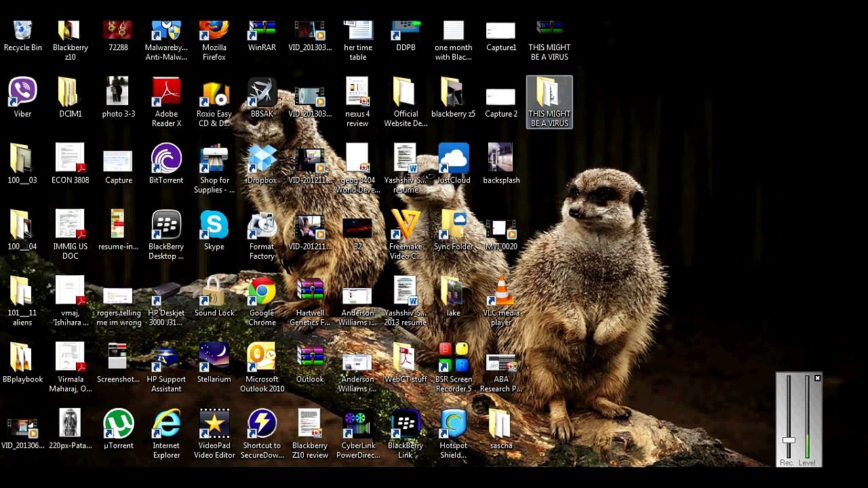
Task: Open the Hotspot Shield shortcut
Action: point(454,435)
